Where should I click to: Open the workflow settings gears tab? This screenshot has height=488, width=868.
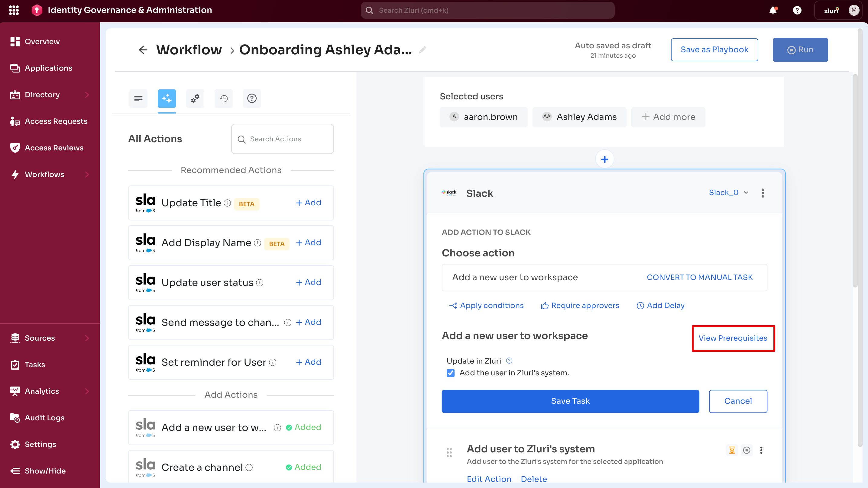[x=195, y=98]
